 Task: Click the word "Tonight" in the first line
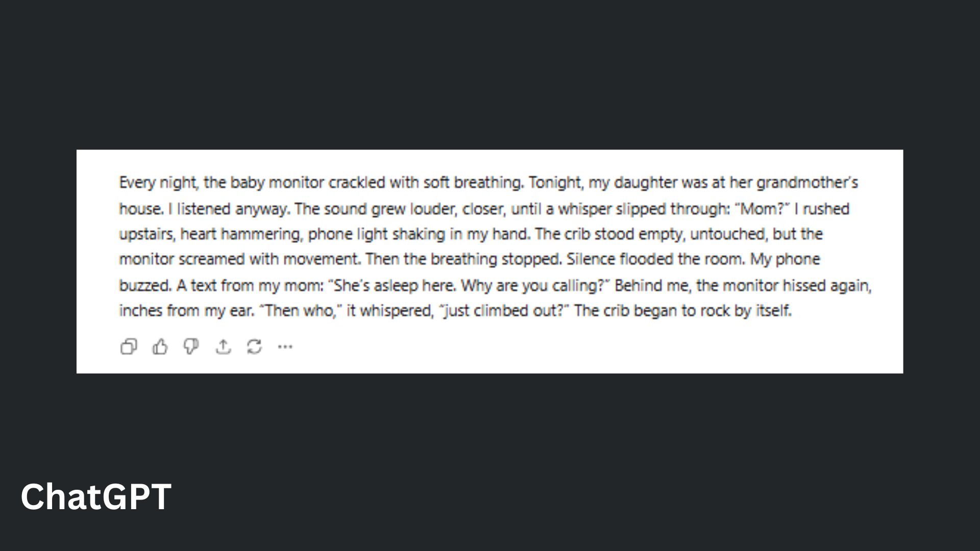(555, 183)
